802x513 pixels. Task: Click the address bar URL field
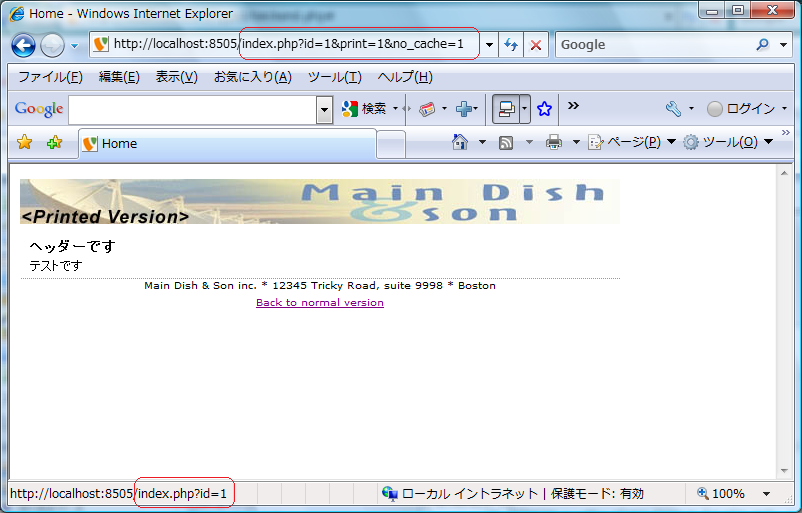point(285,44)
